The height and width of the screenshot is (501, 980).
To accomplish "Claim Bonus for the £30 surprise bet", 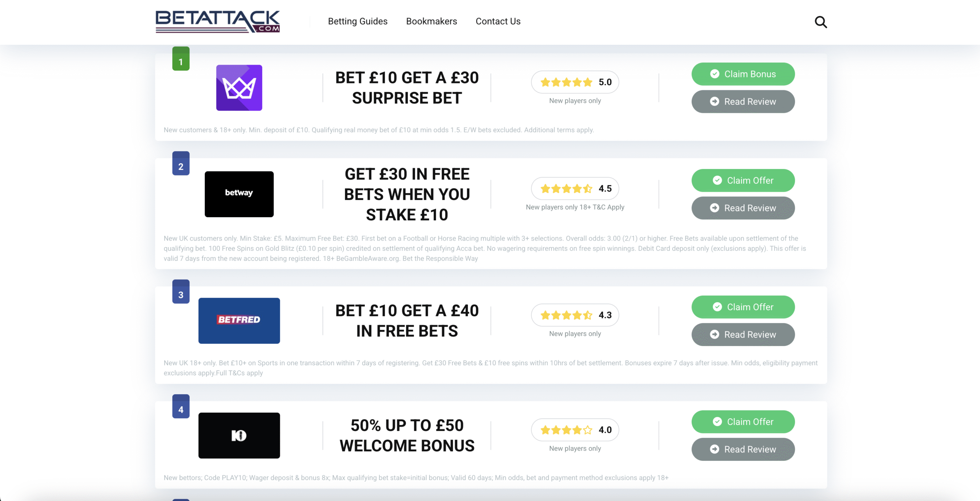I will (743, 74).
